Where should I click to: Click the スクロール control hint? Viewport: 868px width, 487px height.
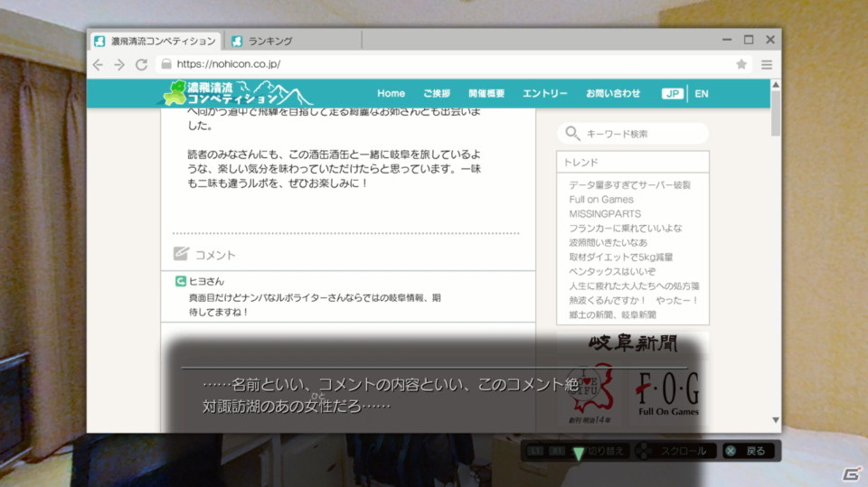click(675, 451)
